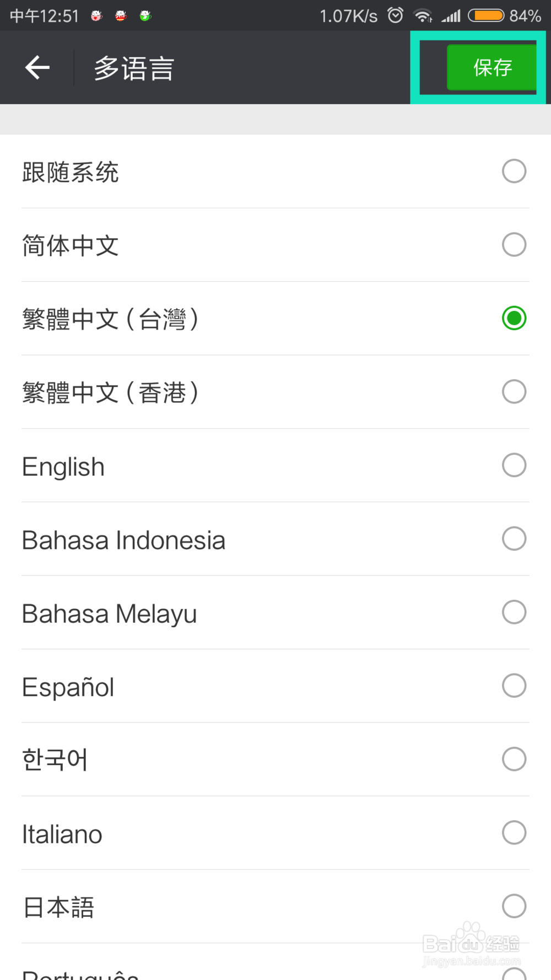The height and width of the screenshot is (980, 551).
Task: Select the 简体中文 radio button
Action: (514, 245)
